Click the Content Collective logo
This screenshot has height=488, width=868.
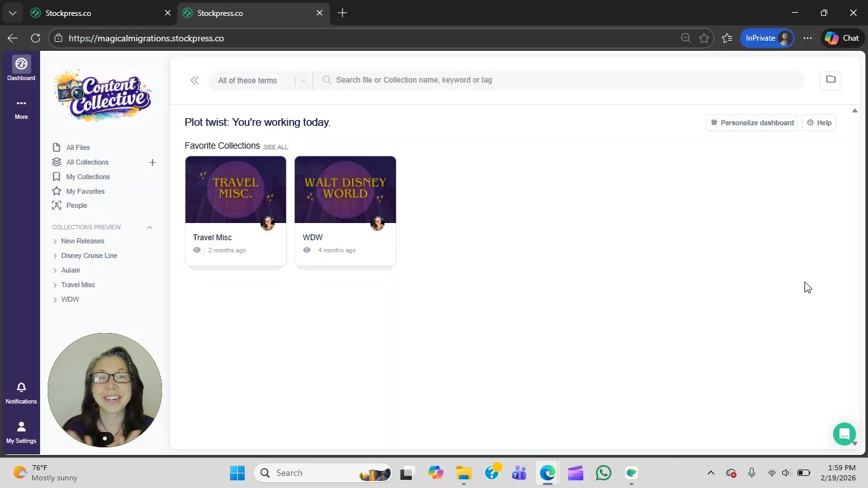tap(104, 95)
